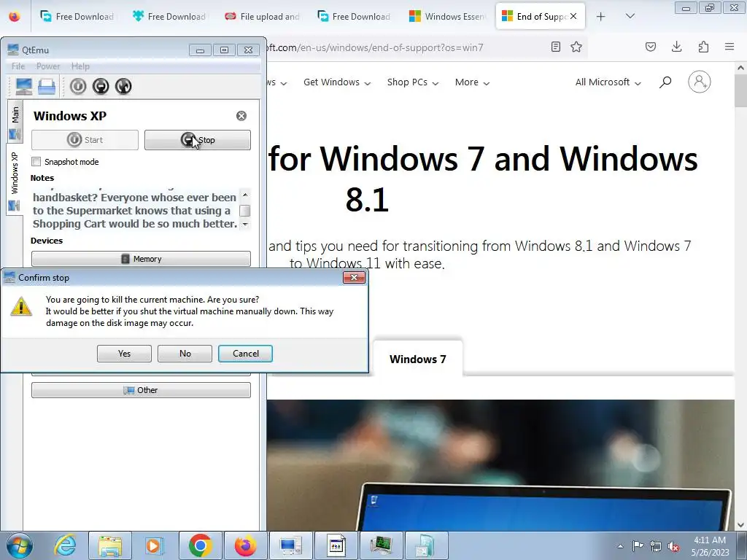Image resolution: width=747 pixels, height=560 pixels.
Task: Click the Start button for Windows XP machine
Action: pos(85,140)
